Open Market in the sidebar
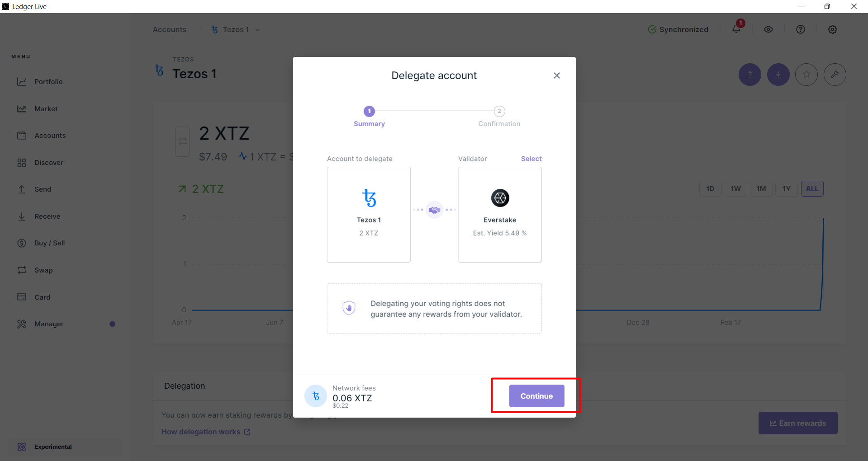 46,109
